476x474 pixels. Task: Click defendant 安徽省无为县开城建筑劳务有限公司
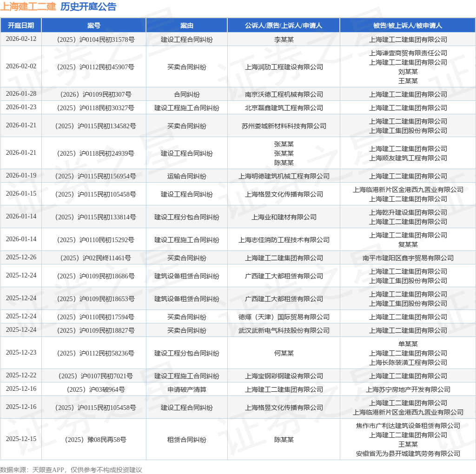(408, 454)
